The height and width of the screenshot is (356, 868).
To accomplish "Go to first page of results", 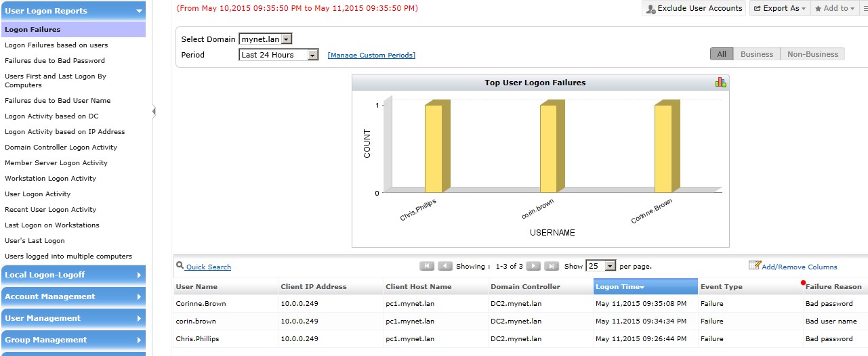I will (427, 266).
